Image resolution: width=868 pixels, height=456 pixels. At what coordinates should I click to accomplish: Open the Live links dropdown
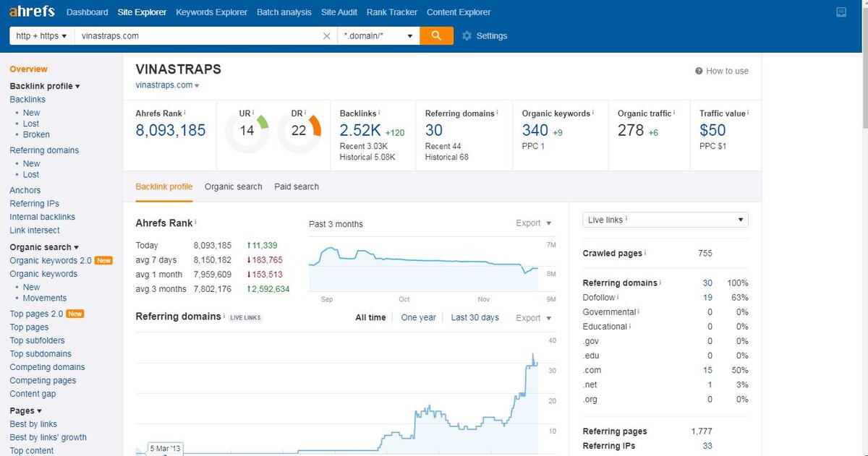(x=665, y=220)
